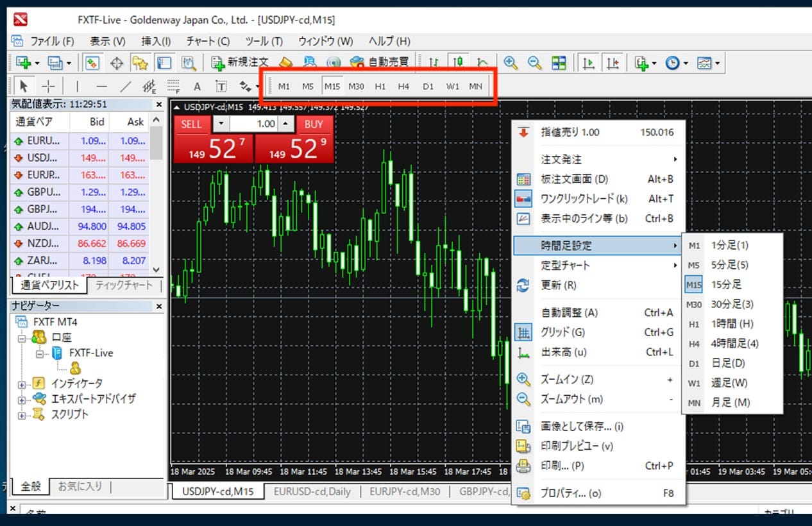Collapse the 口座 tree node
The height and width of the screenshot is (526, 812).
click(x=22, y=337)
